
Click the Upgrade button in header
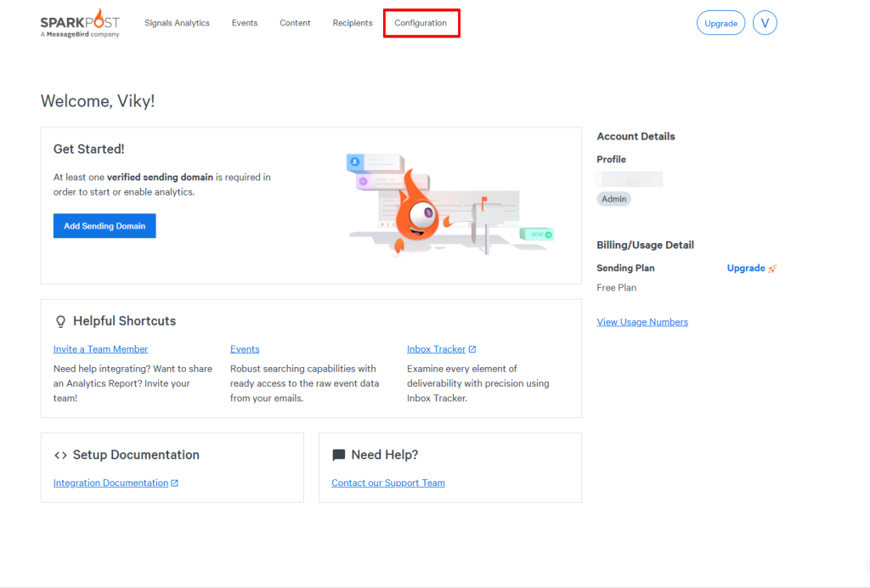(x=720, y=23)
